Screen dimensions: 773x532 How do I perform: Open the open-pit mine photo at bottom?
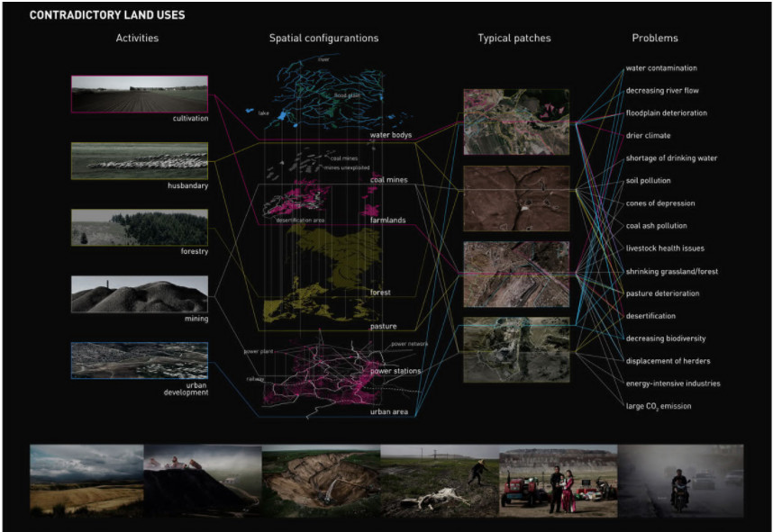pos(321,479)
